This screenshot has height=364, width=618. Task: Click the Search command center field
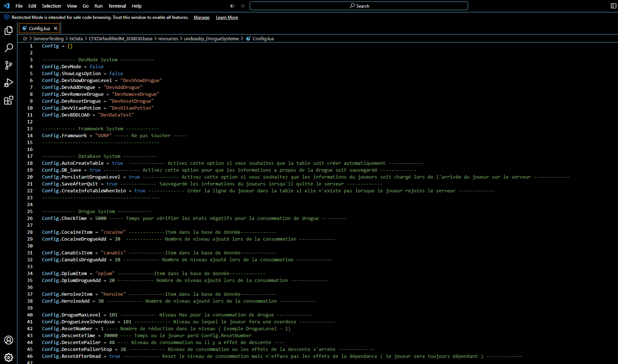click(x=359, y=6)
